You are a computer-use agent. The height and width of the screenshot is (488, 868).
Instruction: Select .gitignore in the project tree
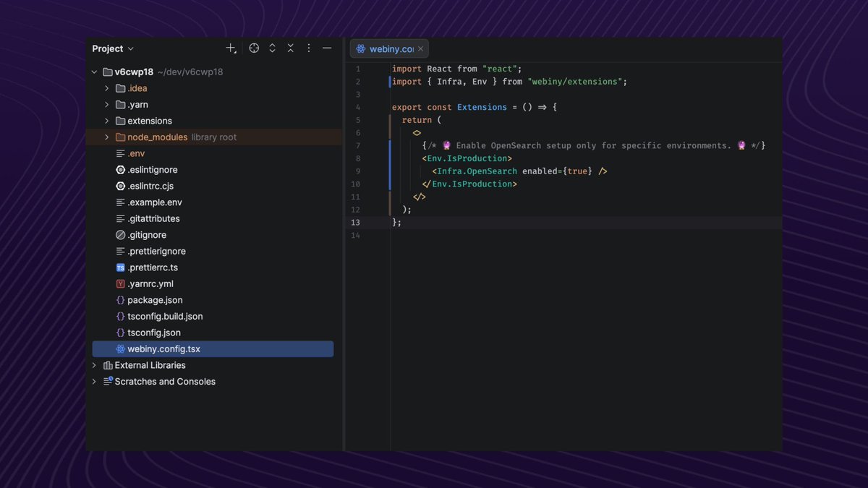pos(147,235)
